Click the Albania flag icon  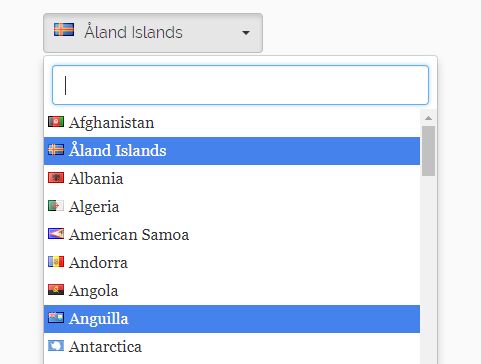(56, 178)
